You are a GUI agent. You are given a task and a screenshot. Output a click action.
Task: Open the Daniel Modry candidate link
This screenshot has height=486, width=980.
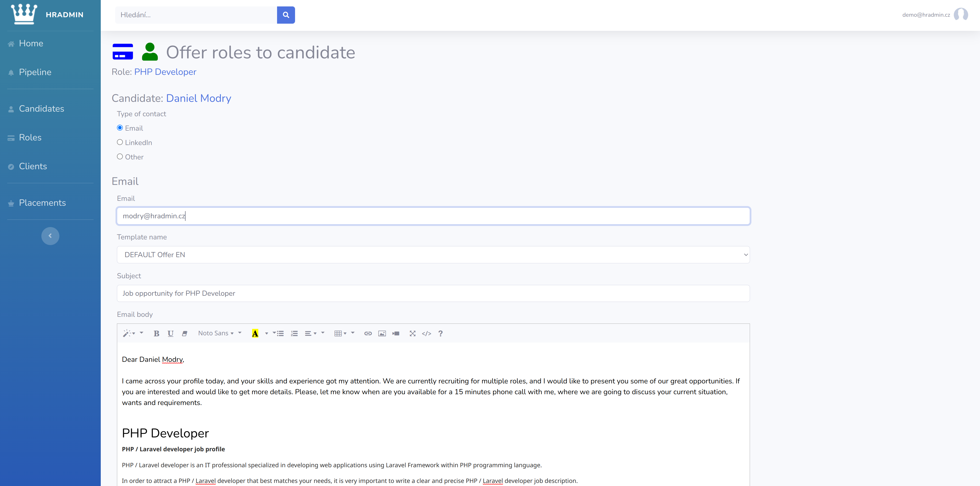tap(199, 98)
